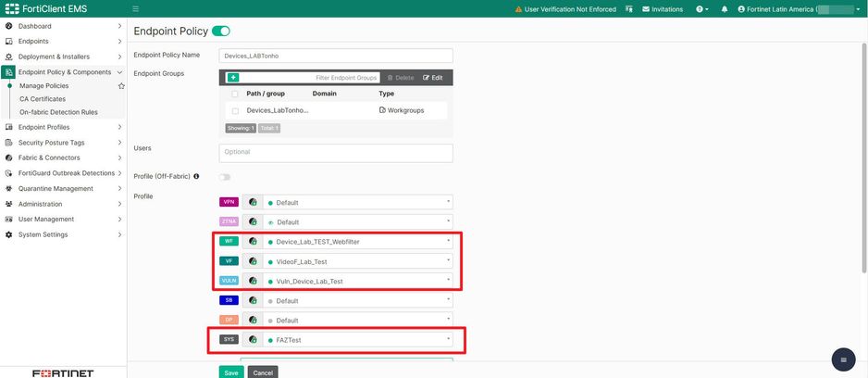The height and width of the screenshot is (378, 868).
Task: Click the Endpoint Policy & Components icon
Action: [x=8, y=72]
